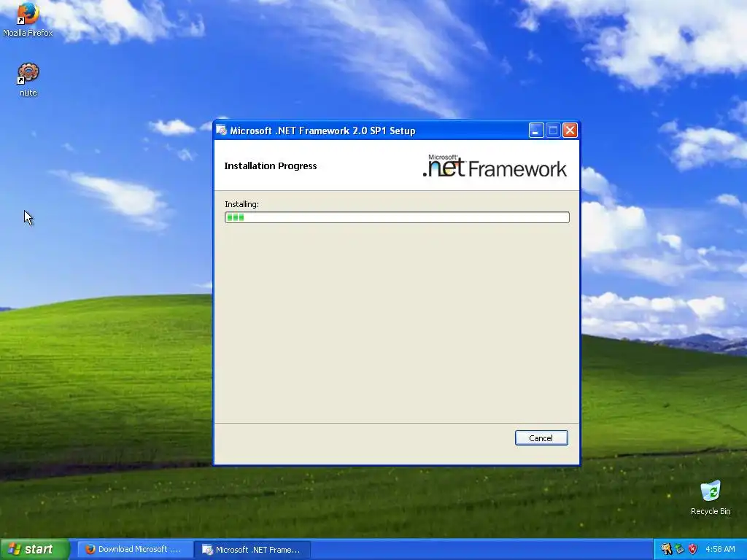
Task: Open the red security shield tray icon
Action: tap(693, 550)
